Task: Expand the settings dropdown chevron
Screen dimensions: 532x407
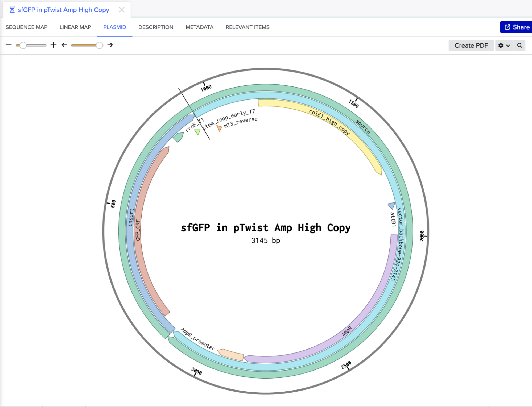Action: 508,45
